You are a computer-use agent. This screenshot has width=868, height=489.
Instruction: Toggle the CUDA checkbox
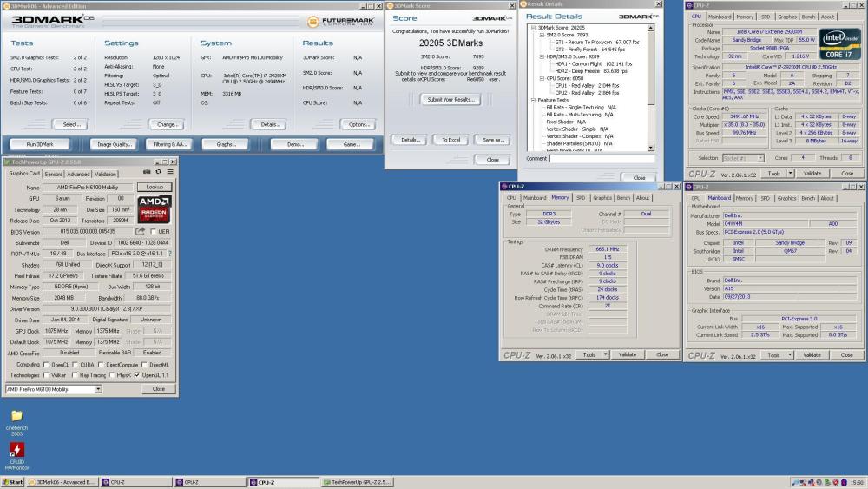pyautogui.click(x=75, y=365)
